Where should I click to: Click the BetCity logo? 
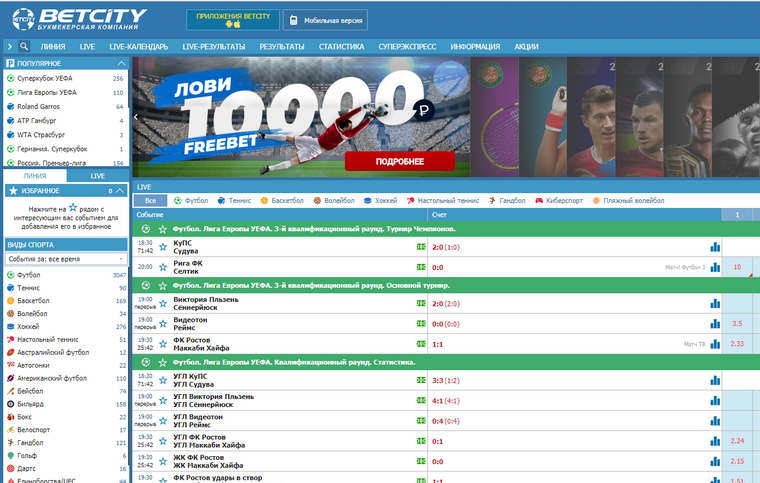click(79, 19)
